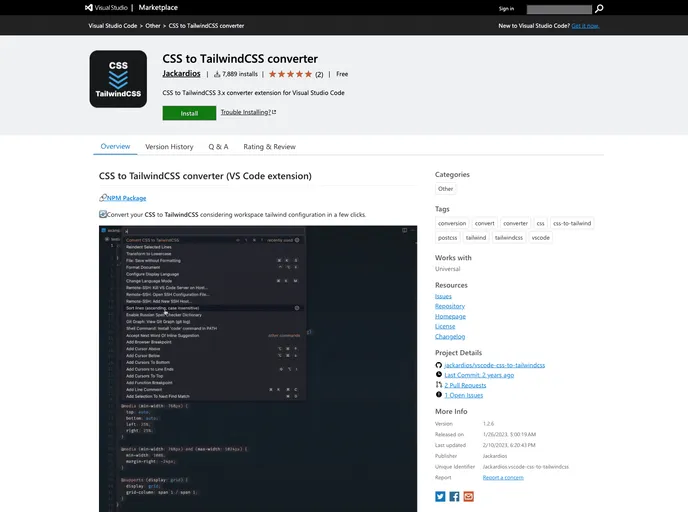Click the green Install button
Image resolution: width=688 pixels, height=512 pixels.
pyautogui.click(x=189, y=113)
